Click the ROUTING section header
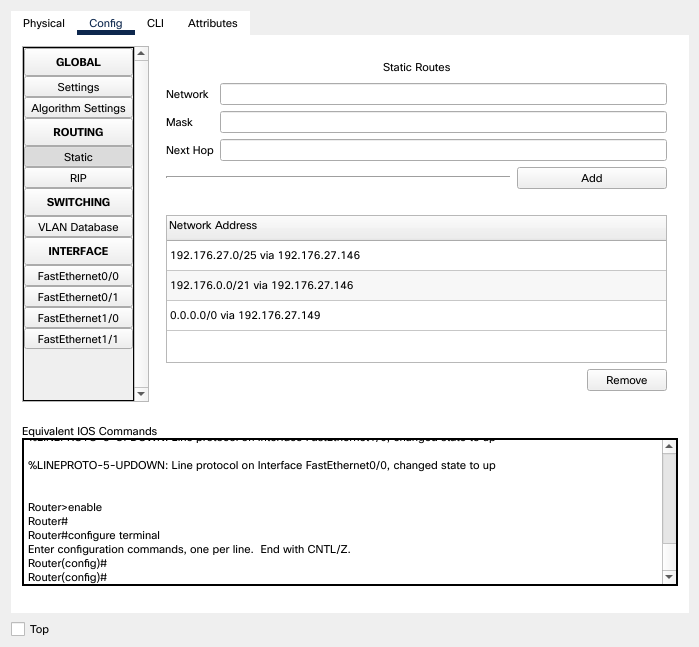Image resolution: width=699 pixels, height=647 pixels. (x=78, y=132)
